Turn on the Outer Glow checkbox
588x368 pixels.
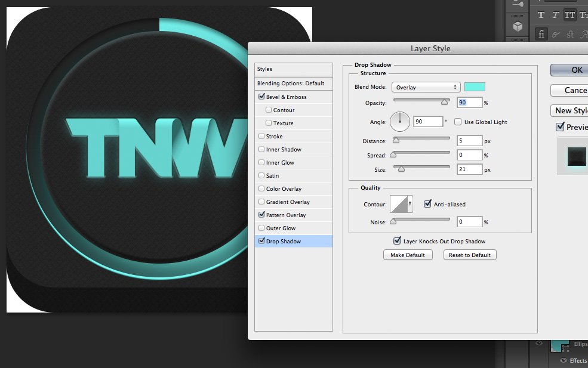261,228
